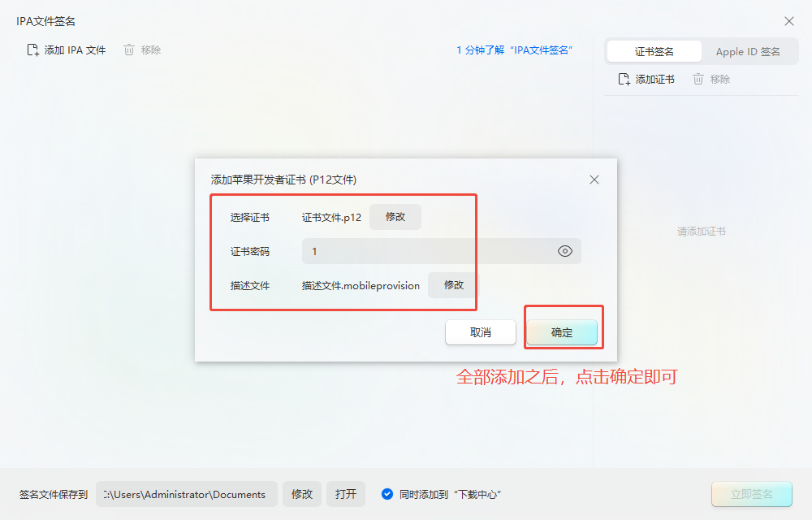Click 修改 next to 证书文件.p12
The width and height of the screenshot is (812, 520).
395,217
